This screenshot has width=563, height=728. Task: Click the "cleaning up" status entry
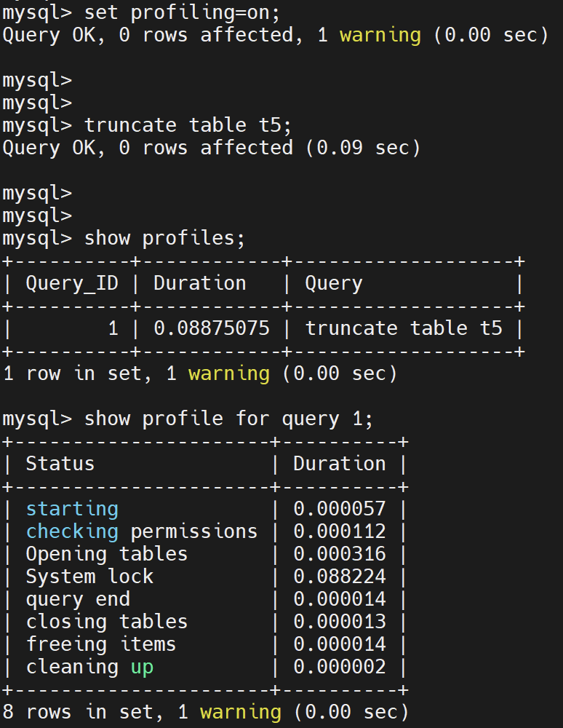89,667
